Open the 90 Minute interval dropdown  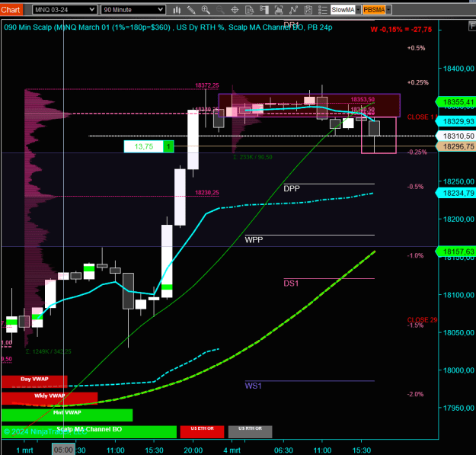pyautogui.click(x=133, y=10)
